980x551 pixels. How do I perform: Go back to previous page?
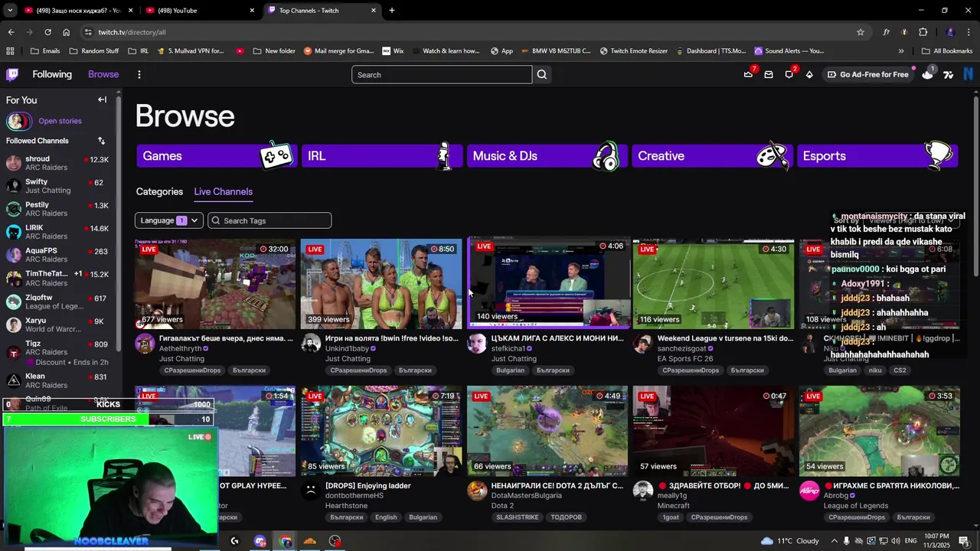click(11, 32)
